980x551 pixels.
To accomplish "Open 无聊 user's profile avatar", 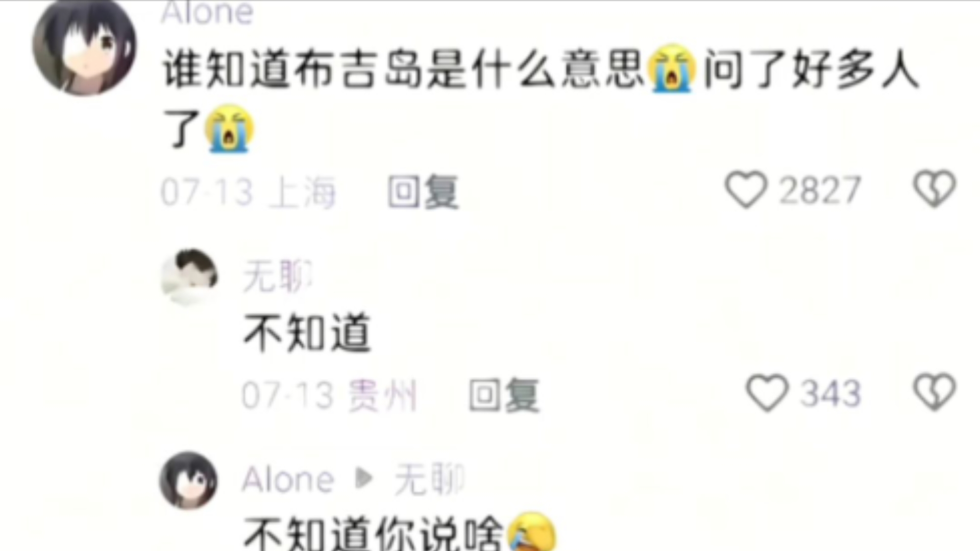I will 189,277.
